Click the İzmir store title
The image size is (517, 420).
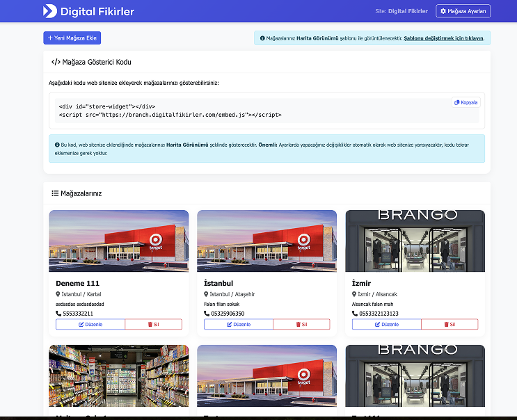pyautogui.click(x=361, y=283)
